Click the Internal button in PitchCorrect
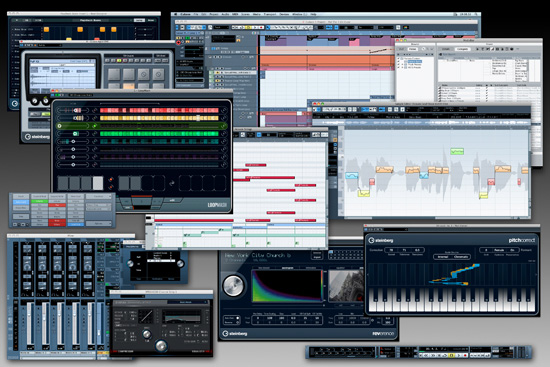This screenshot has width=550, height=367. click(442, 257)
